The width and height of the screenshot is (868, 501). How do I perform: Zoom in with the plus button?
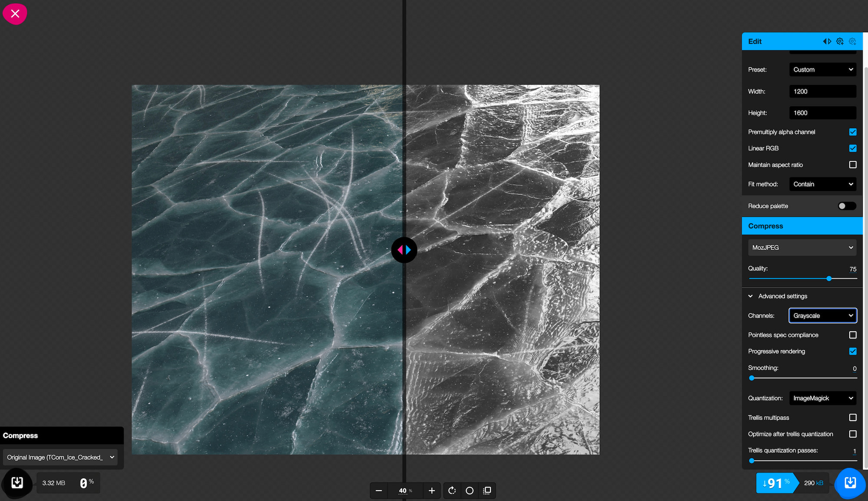click(432, 491)
